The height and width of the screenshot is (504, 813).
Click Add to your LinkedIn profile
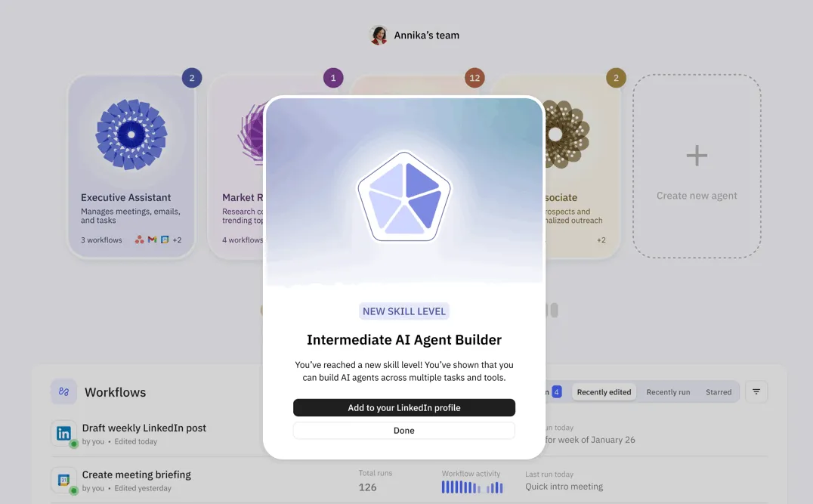404,407
